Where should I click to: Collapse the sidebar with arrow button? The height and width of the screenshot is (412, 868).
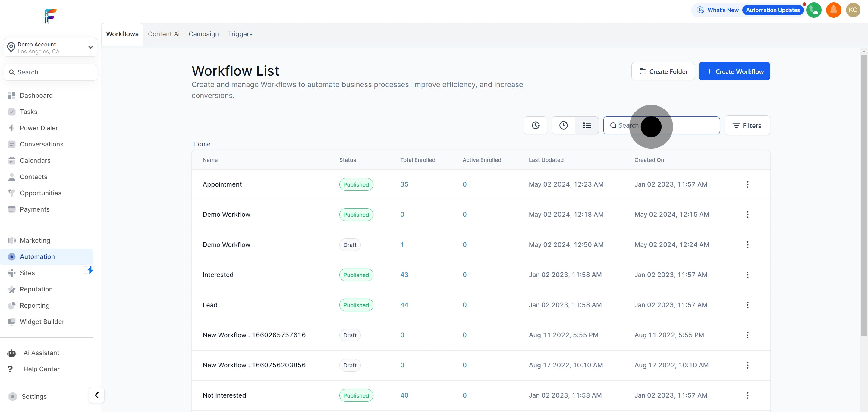(x=97, y=395)
